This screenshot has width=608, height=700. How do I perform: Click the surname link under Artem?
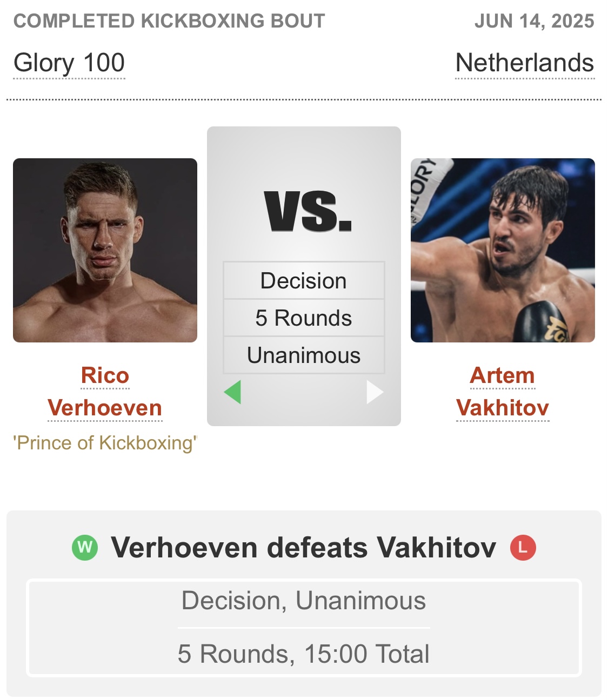503,408
